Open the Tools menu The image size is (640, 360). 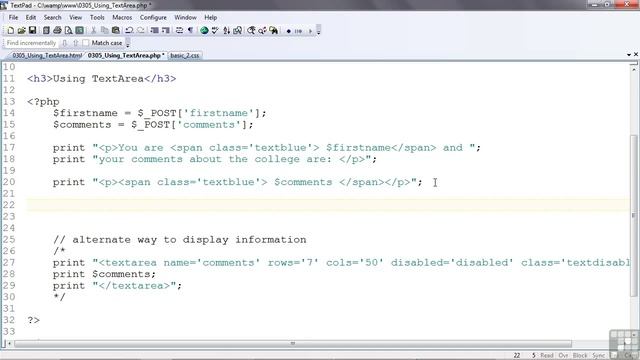point(97,18)
